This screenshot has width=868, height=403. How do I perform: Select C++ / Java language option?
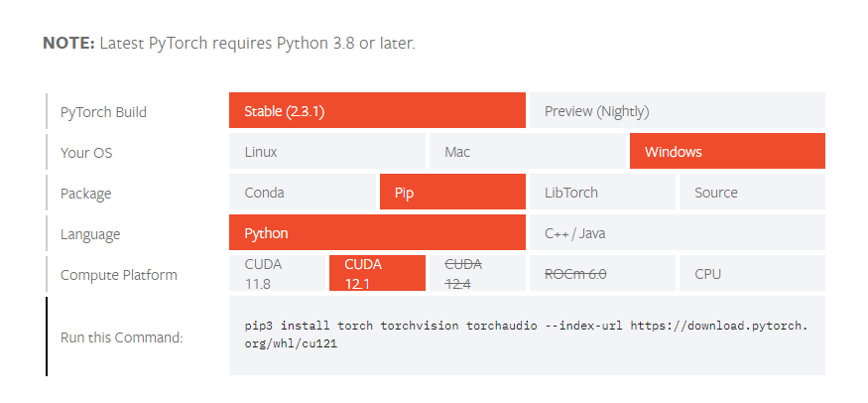point(677,233)
